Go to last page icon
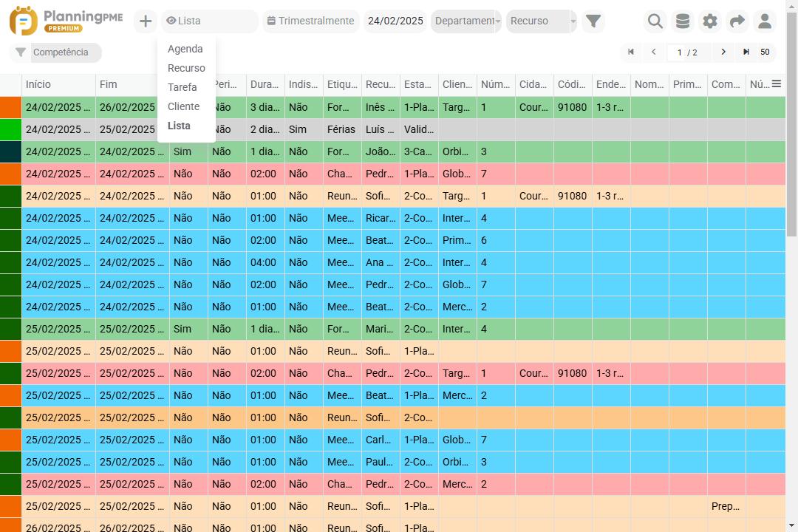The width and height of the screenshot is (798, 532). (746, 52)
